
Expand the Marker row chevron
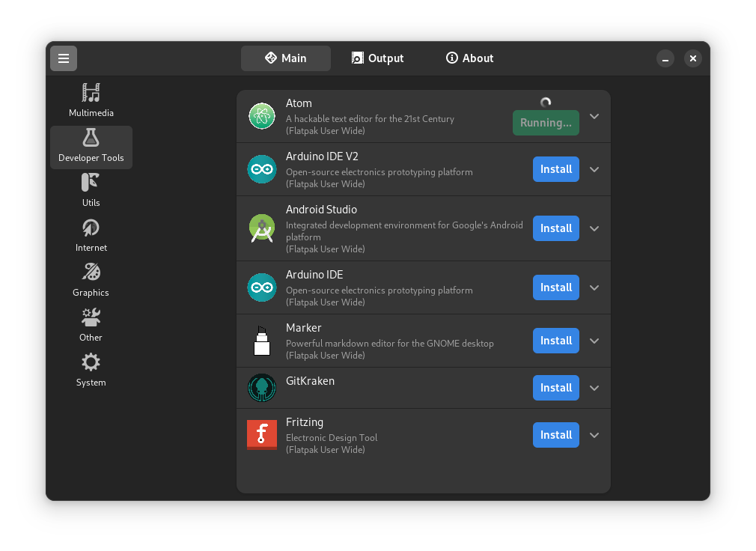[x=594, y=341]
